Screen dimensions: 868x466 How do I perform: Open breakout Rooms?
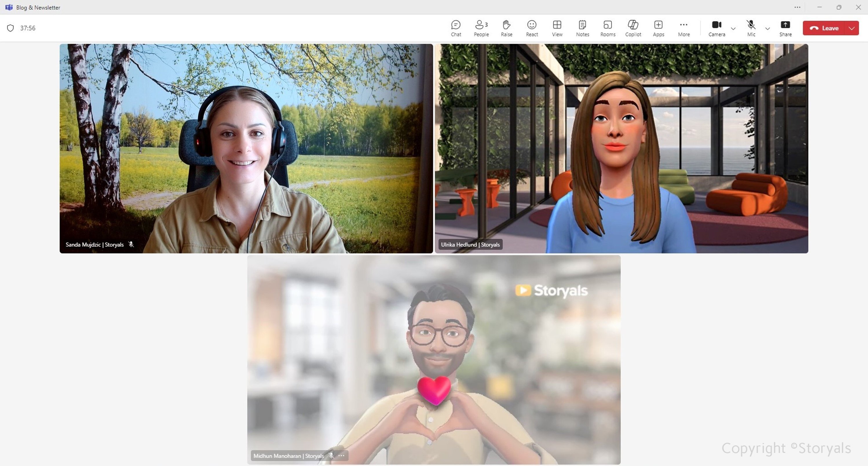click(x=608, y=28)
